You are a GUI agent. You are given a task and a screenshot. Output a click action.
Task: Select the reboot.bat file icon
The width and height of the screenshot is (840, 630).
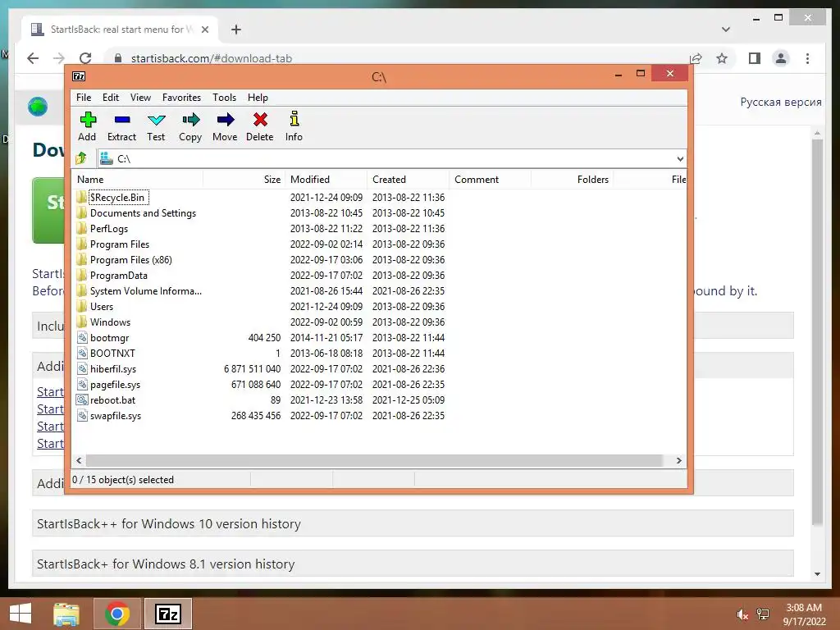coord(81,399)
